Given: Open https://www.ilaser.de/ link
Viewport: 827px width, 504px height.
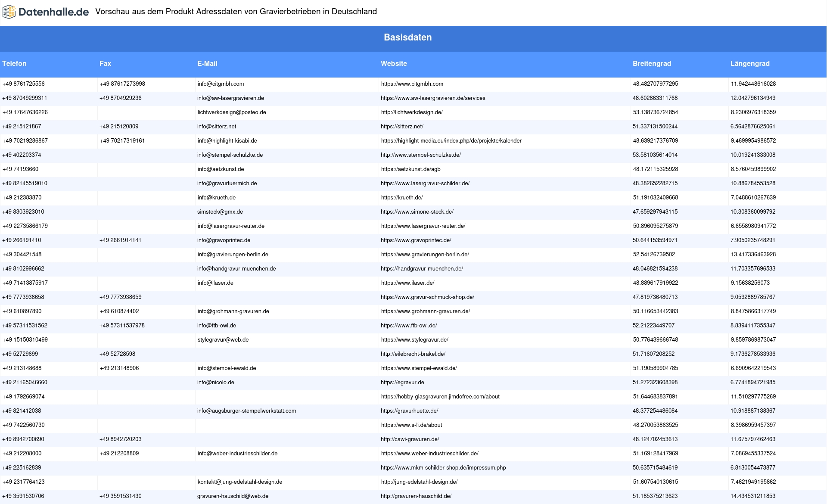Looking at the screenshot, I should click(x=407, y=283).
